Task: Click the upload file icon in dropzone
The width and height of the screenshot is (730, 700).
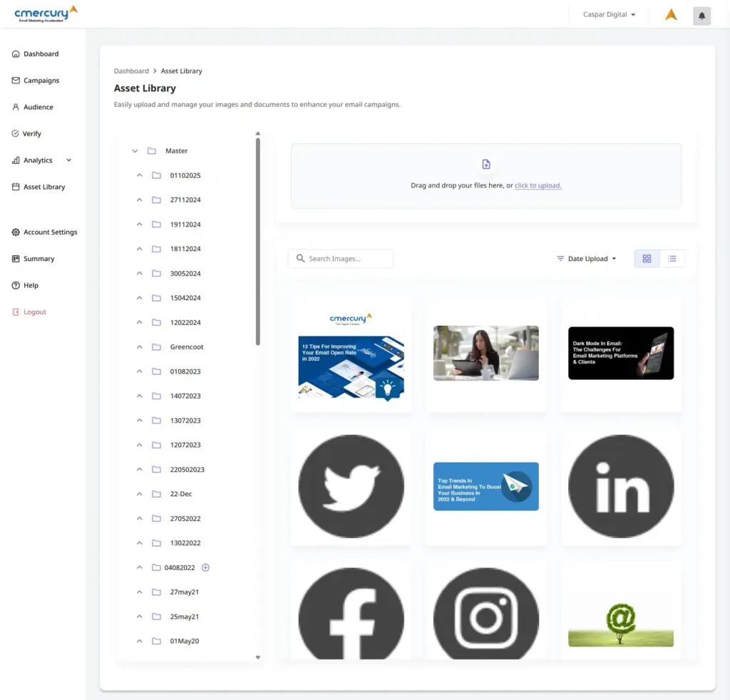Action: pos(486,165)
